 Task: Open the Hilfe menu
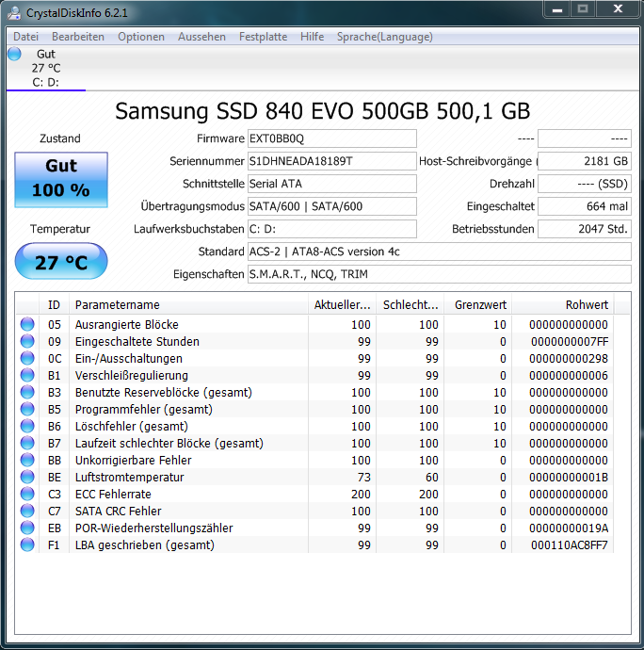pyautogui.click(x=312, y=37)
